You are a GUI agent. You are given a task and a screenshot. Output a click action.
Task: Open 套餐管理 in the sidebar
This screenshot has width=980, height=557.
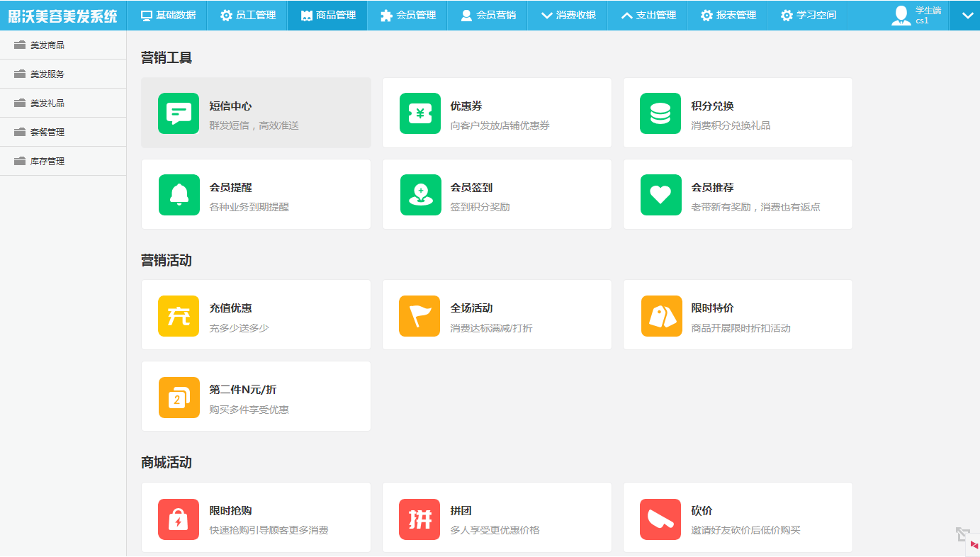pos(47,133)
